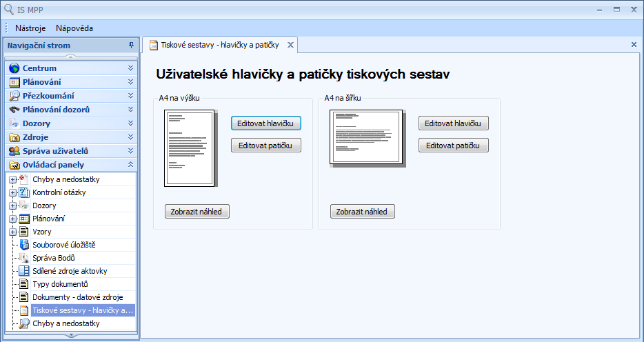Pin the Navigační strom panel

[x=131, y=45]
